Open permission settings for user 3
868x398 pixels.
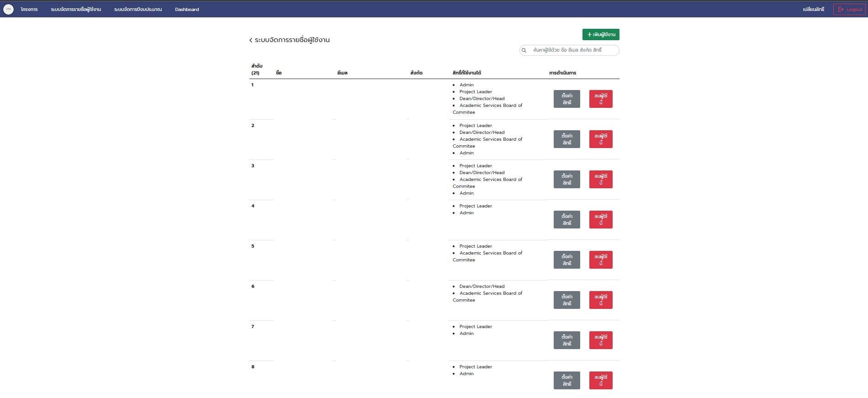point(566,179)
